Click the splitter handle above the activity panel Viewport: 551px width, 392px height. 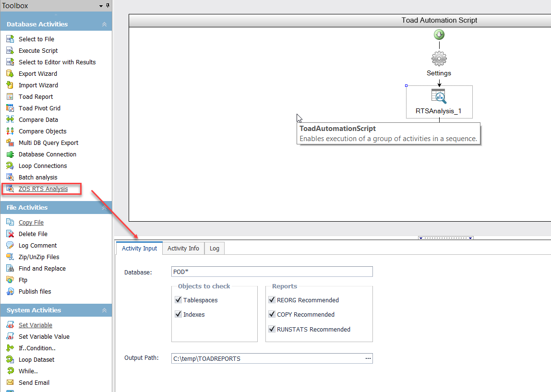pyautogui.click(x=445, y=238)
